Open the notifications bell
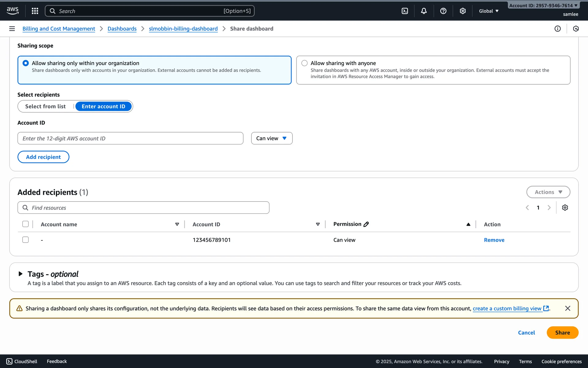The height and width of the screenshot is (368, 588). click(424, 11)
